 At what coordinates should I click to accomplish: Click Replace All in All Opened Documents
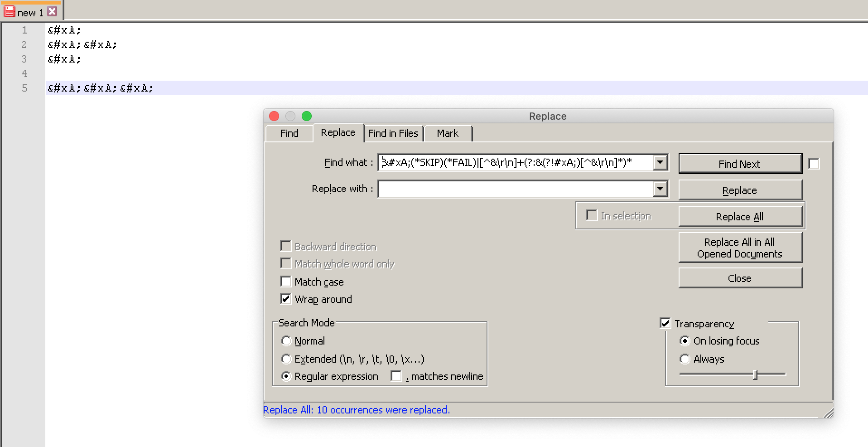(740, 248)
